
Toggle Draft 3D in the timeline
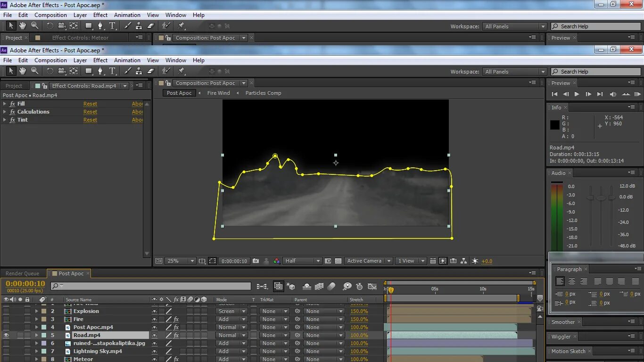point(290,286)
